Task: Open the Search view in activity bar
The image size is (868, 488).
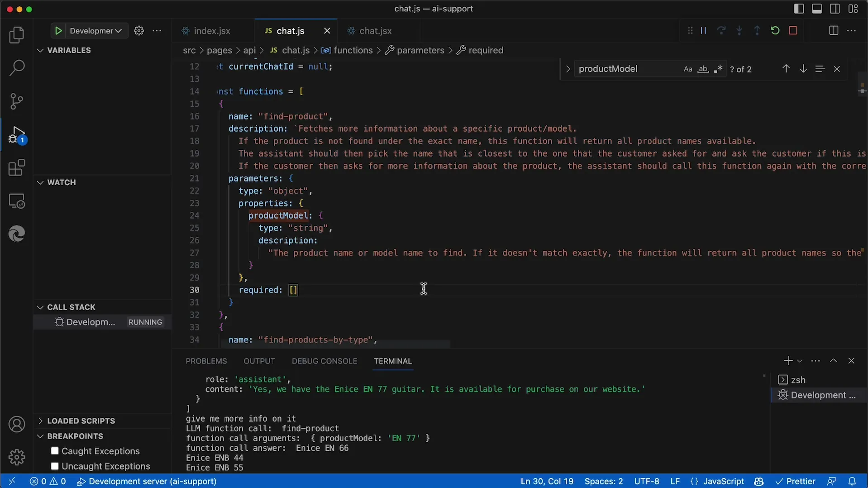Action: (x=17, y=68)
